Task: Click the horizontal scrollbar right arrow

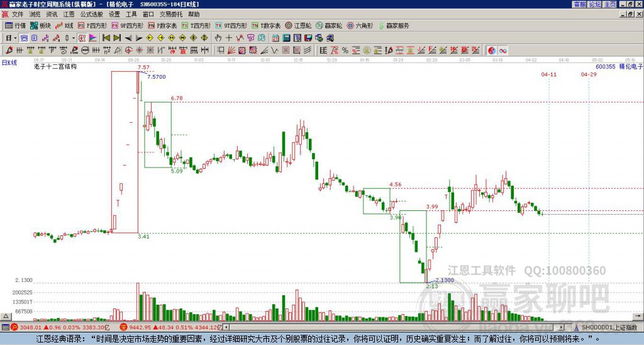Action: (x=562, y=327)
